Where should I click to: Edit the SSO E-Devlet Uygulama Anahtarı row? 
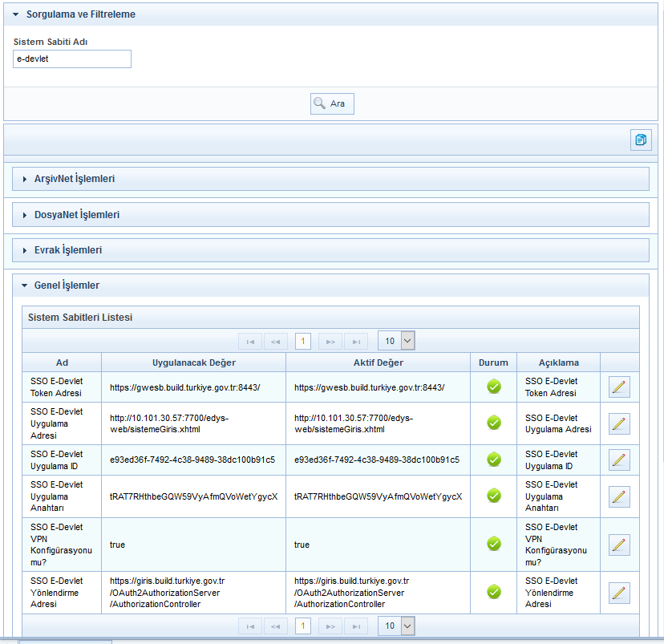[619, 496]
